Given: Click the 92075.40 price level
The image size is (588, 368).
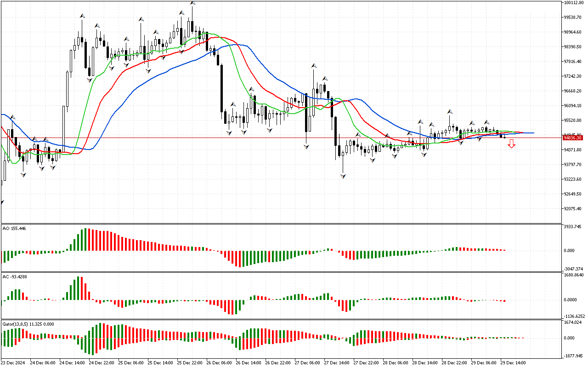Looking at the screenshot, I should pos(573,209).
